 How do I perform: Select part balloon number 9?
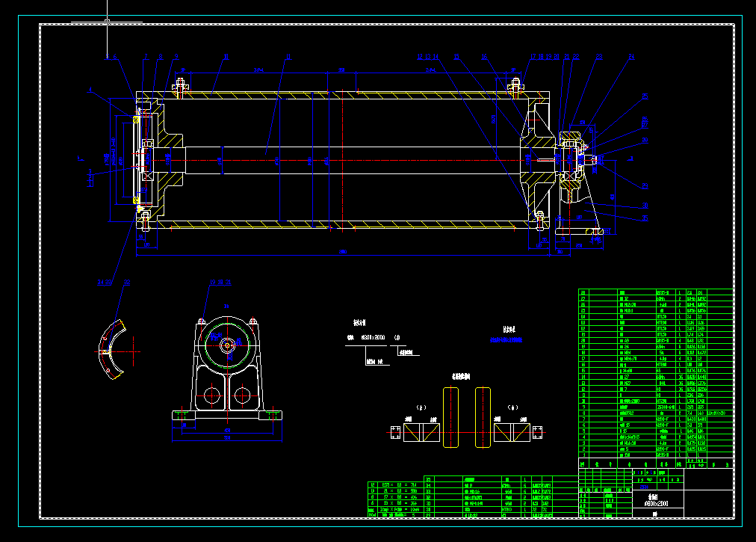coord(176,57)
